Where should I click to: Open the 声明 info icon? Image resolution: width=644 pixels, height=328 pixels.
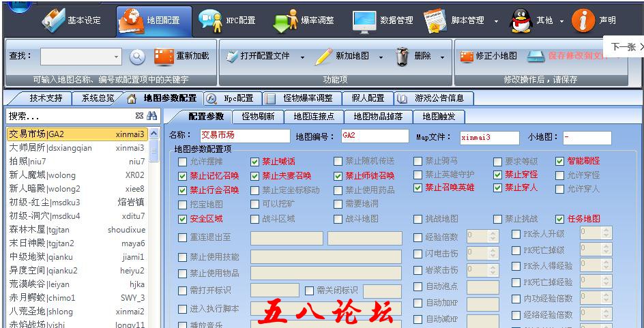click(x=583, y=20)
